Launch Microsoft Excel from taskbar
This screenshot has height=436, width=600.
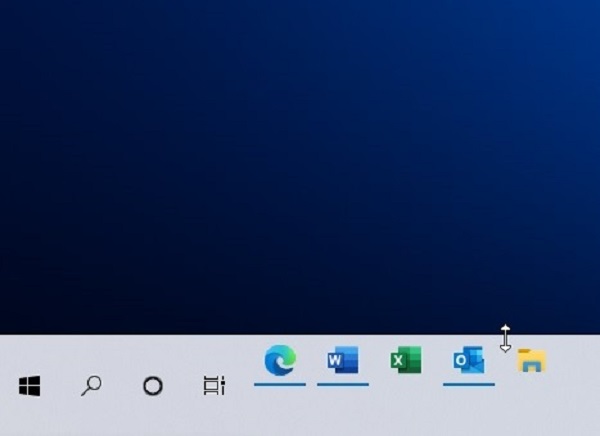click(x=406, y=360)
